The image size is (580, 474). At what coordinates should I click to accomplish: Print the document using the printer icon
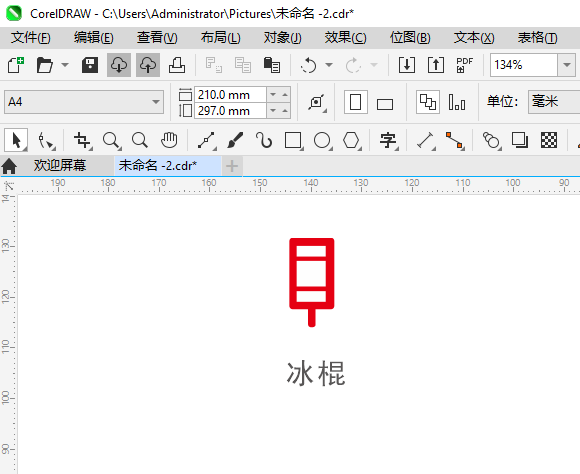click(177, 65)
